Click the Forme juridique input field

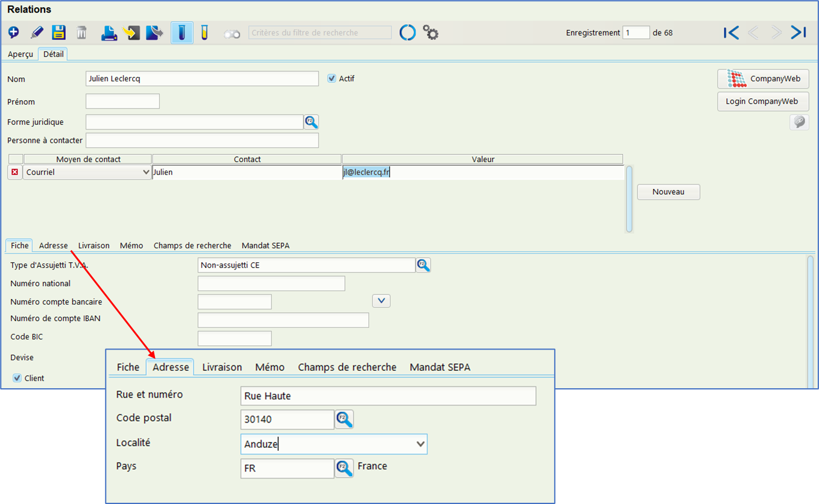pyautogui.click(x=194, y=122)
